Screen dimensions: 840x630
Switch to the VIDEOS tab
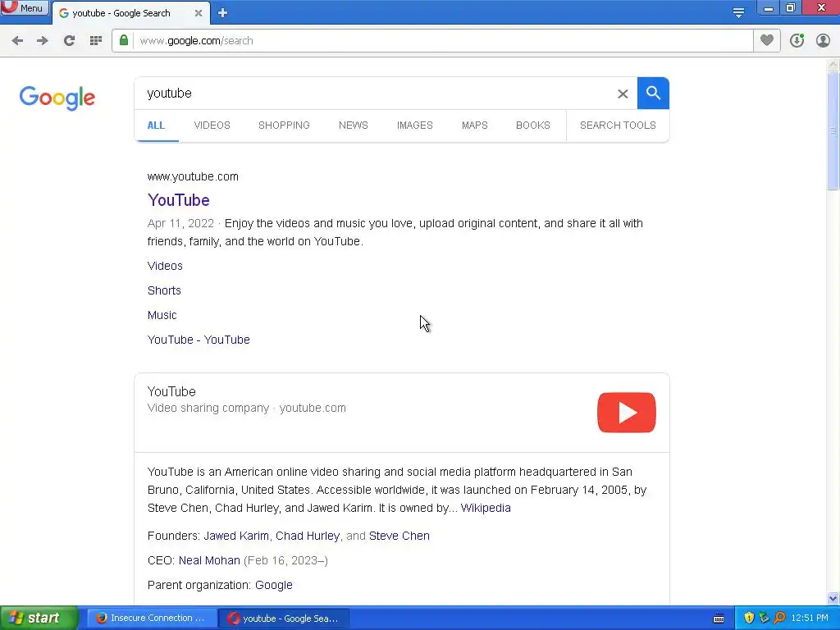point(212,126)
